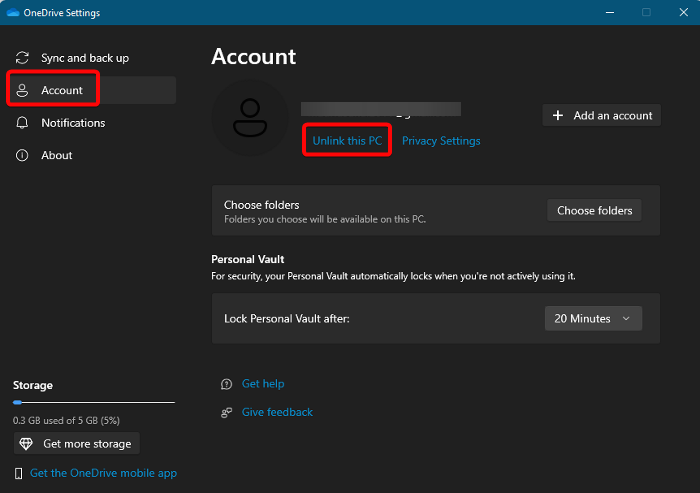Click the Notifications bell icon
700x493 pixels.
22,123
